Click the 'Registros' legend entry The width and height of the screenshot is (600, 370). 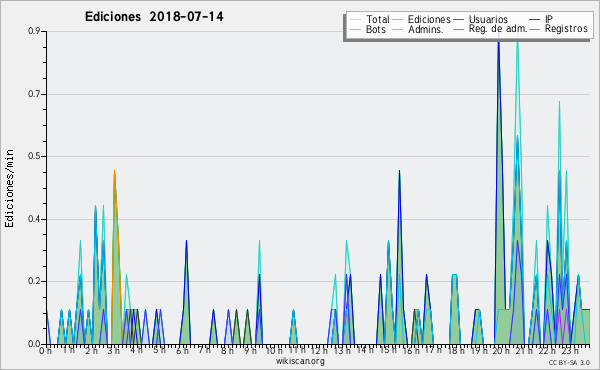[x=559, y=29]
